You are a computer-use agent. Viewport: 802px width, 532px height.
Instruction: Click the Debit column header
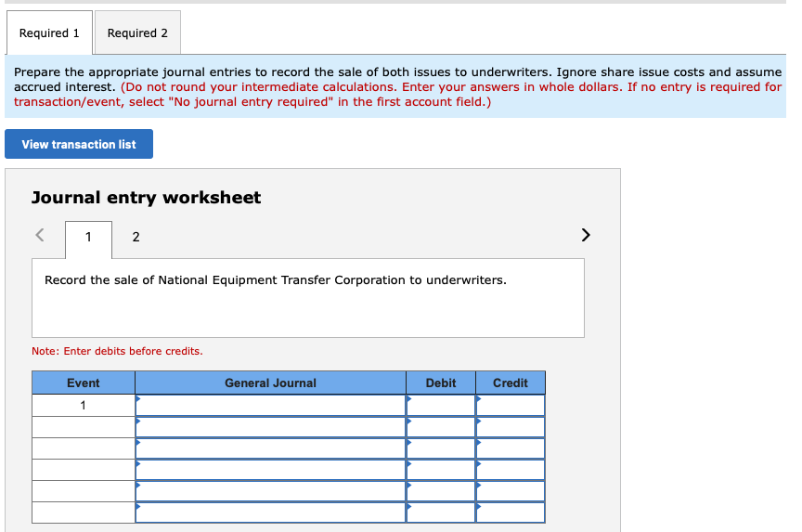[x=441, y=383]
